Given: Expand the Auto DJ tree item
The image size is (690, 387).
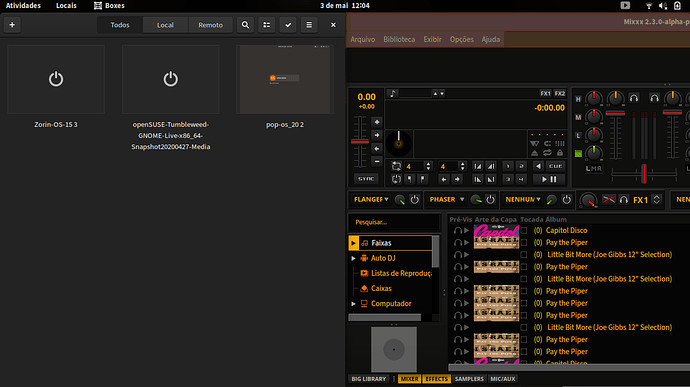Looking at the screenshot, I should [x=353, y=258].
